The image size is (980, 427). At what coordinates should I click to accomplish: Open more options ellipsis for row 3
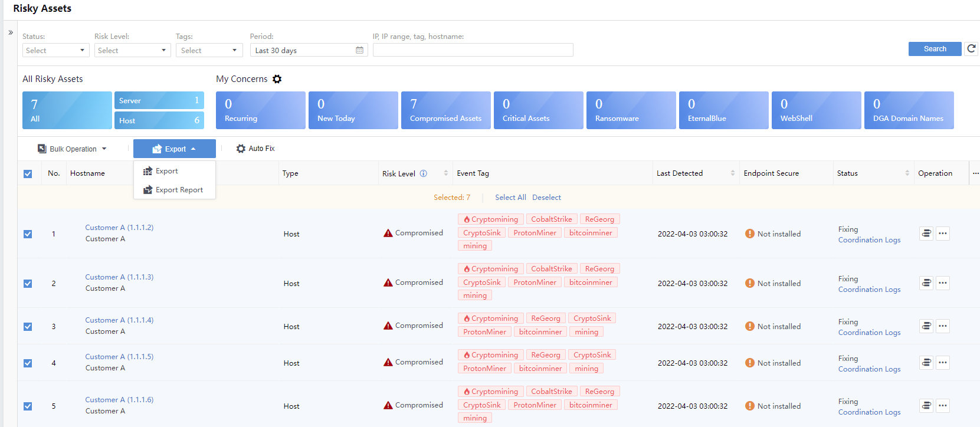click(x=943, y=326)
